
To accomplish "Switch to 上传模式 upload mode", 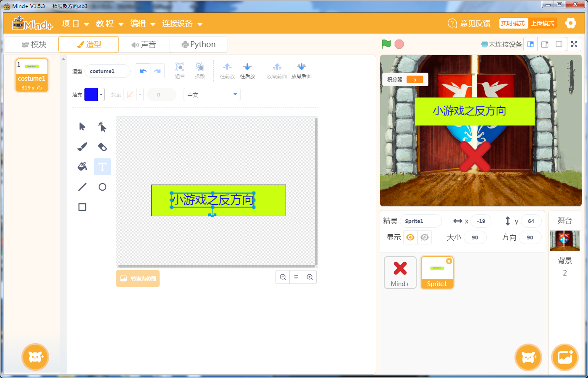I will click(x=542, y=23).
